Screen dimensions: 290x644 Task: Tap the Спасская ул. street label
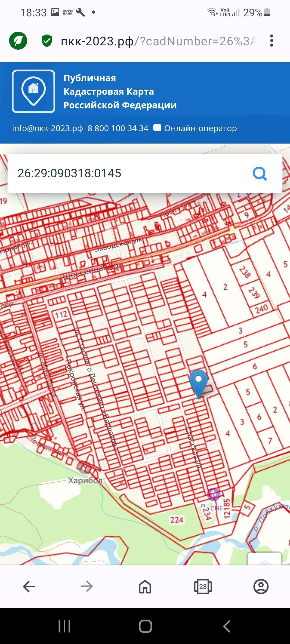click(x=193, y=448)
